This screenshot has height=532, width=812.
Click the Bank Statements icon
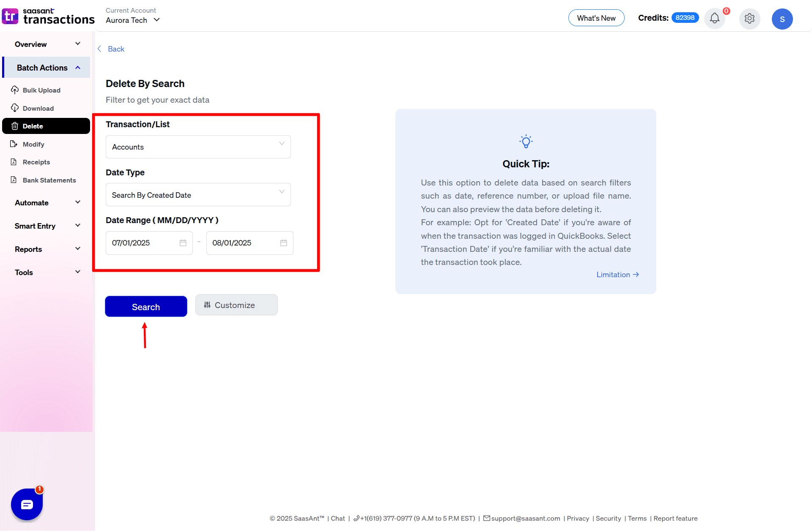15,180
